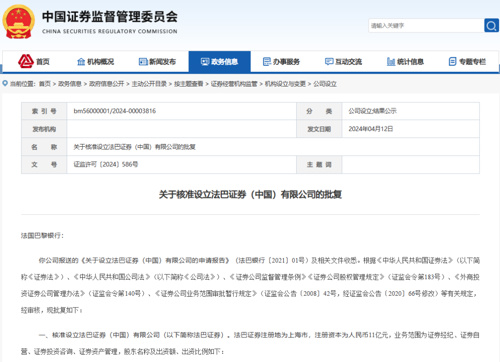Go to 公司设立 breadcrumb link
Image resolution: width=500 pixels, height=362 pixels.
click(325, 84)
